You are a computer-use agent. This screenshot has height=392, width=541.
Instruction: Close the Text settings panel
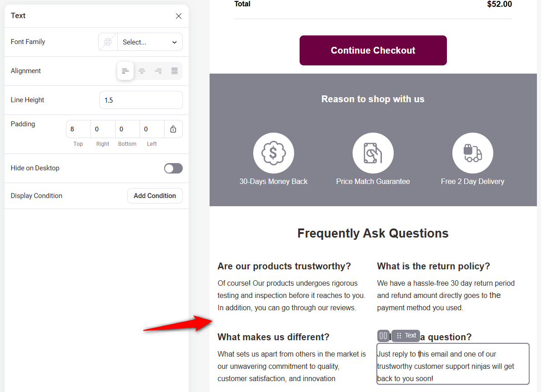click(x=179, y=16)
